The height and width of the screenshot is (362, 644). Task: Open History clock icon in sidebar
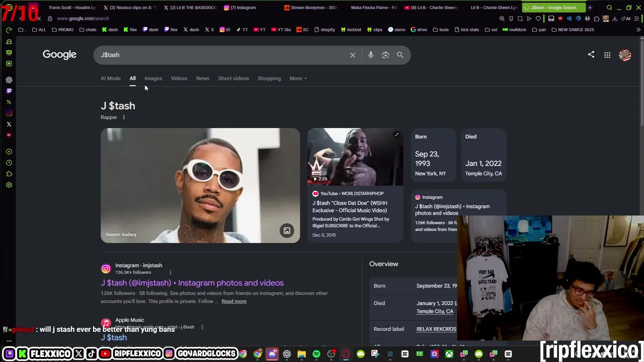(x=9, y=163)
